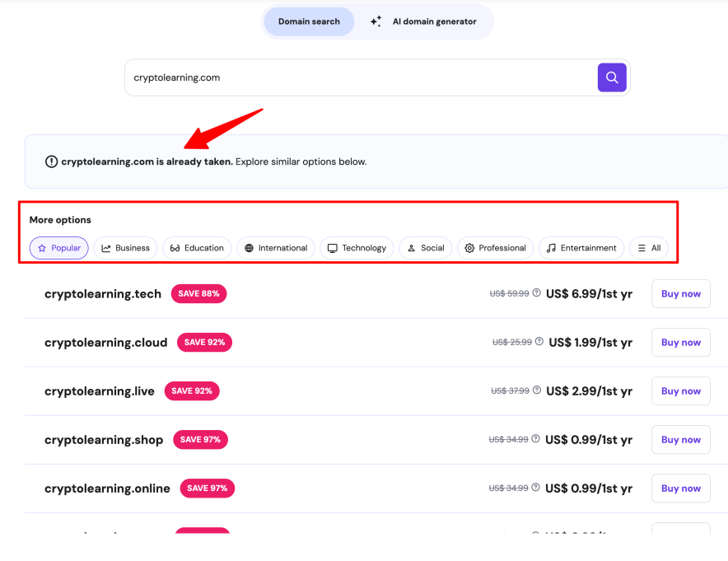This screenshot has width=728, height=561.
Task: Click Buy now for cryptolearning.online
Action: (x=680, y=488)
